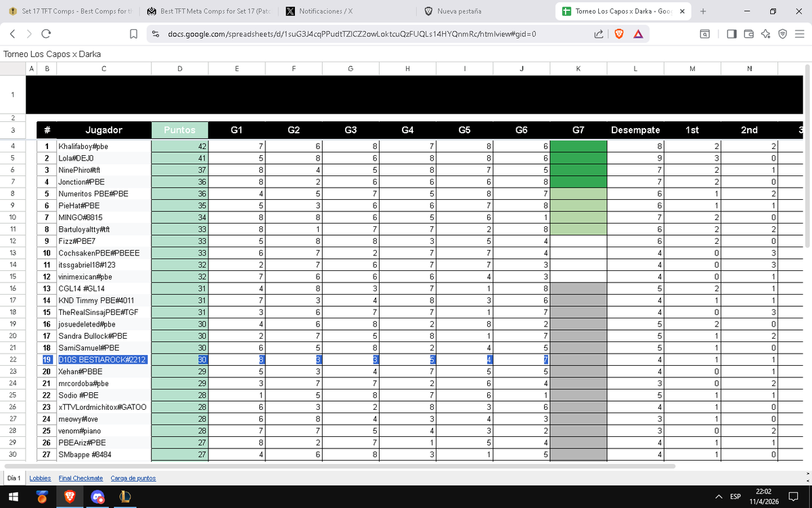Image resolution: width=812 pixels, height=508 pixels.
Task: Open Windows Start menu
Action: [x=13, y=496]
